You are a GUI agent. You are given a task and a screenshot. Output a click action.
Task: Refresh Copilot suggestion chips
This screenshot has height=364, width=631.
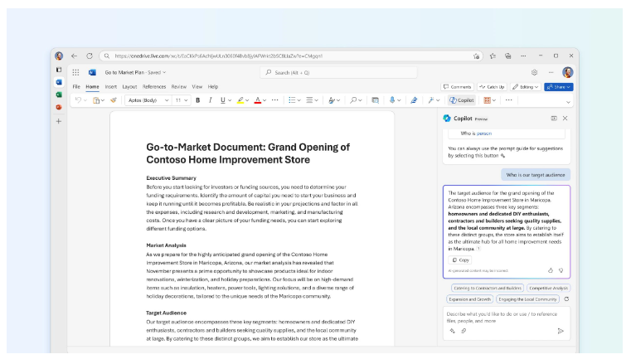[566, 299]
